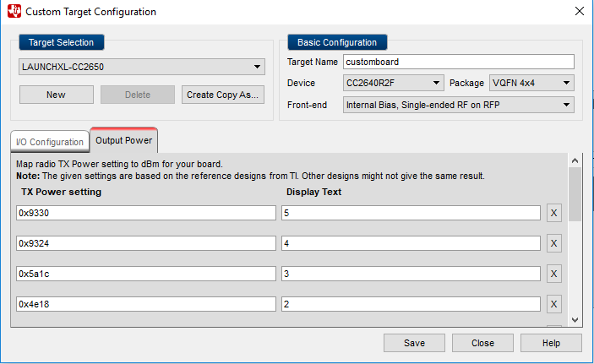594x364 pixels.
Task: Click the TX Power setting field 0x9324
Action: (x=146, y=243)
